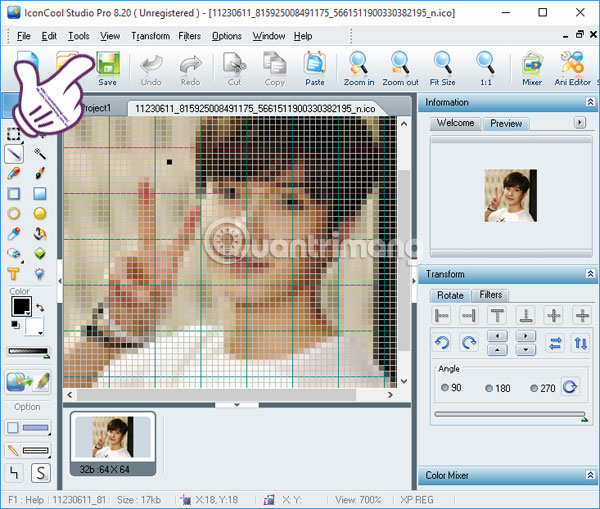Screen dimensions: 600x509
Task: Collapse the Transform panel
Action: tap(590, 274)
